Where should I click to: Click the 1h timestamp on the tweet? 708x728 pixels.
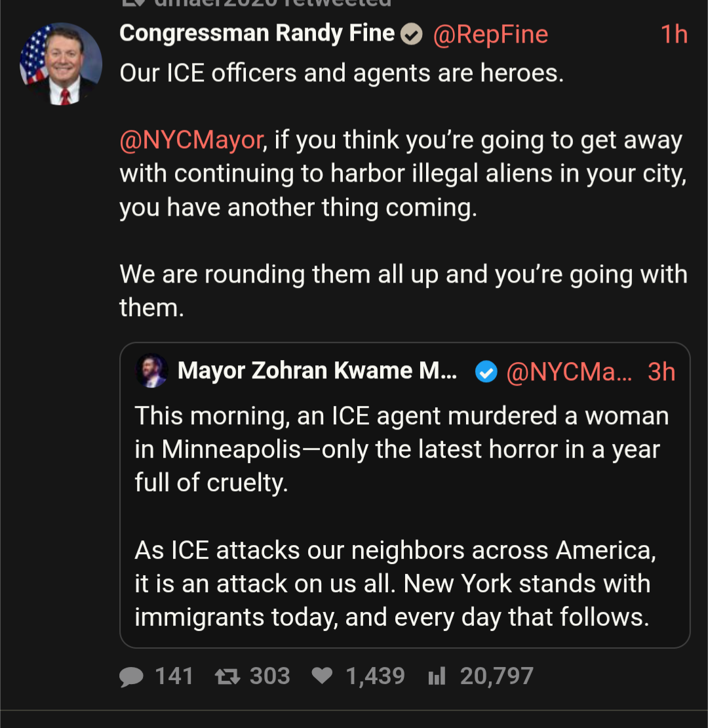(x=674, y=34)
